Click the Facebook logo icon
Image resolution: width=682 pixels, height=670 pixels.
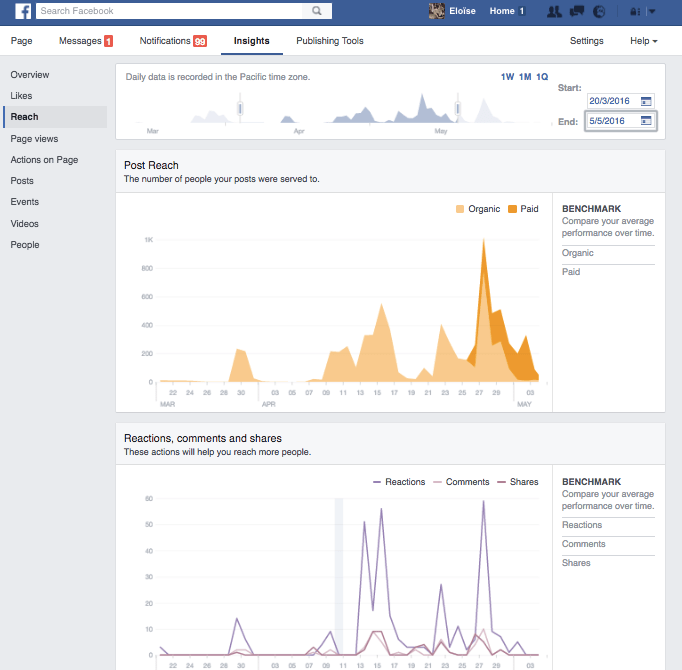(22, 11)
